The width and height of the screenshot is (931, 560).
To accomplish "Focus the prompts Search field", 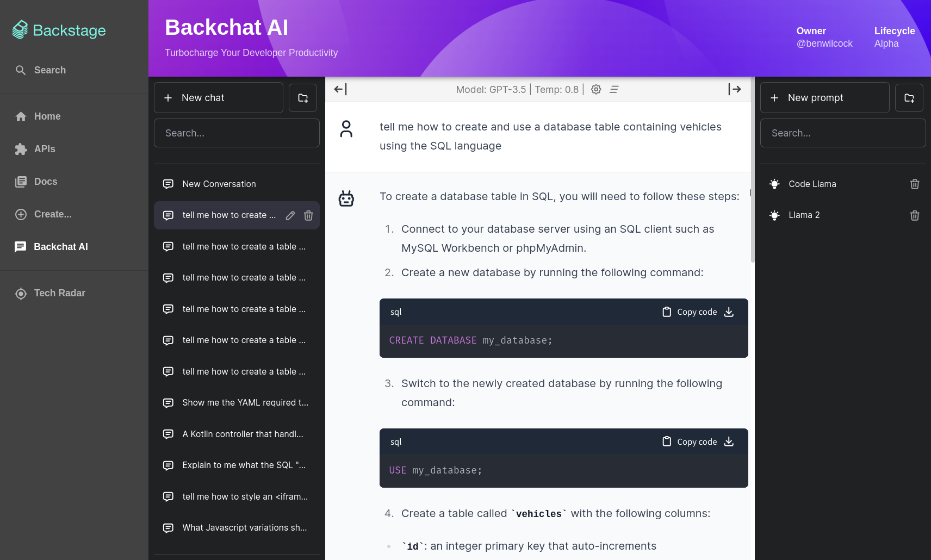I will [843, 133].
